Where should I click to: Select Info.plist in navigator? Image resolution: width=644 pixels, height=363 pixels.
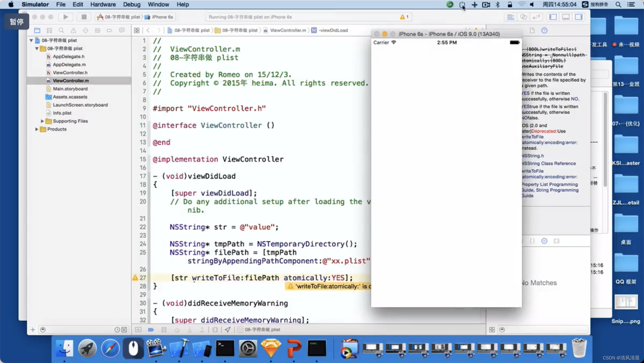click(x=62, y=113)
